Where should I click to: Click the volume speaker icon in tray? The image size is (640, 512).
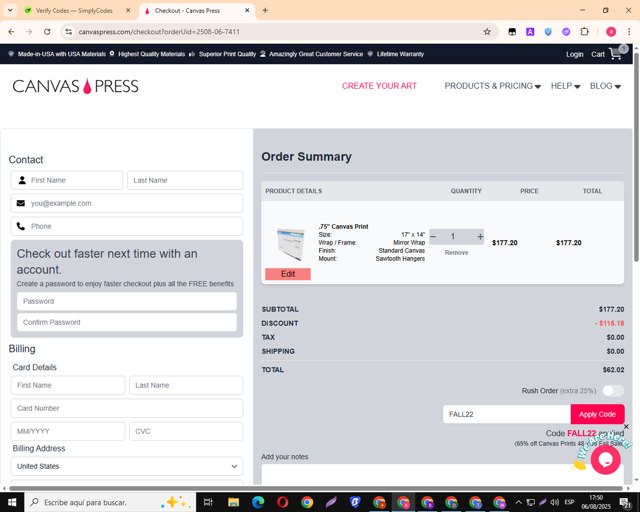coord(554,502)
